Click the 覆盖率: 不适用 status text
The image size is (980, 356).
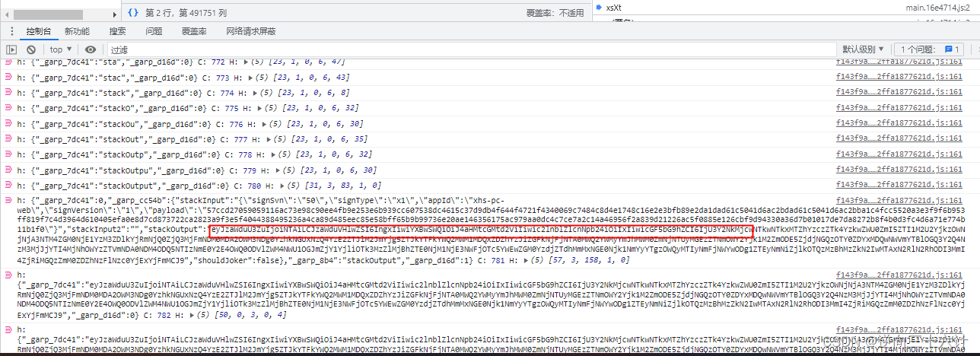point(555,12)
